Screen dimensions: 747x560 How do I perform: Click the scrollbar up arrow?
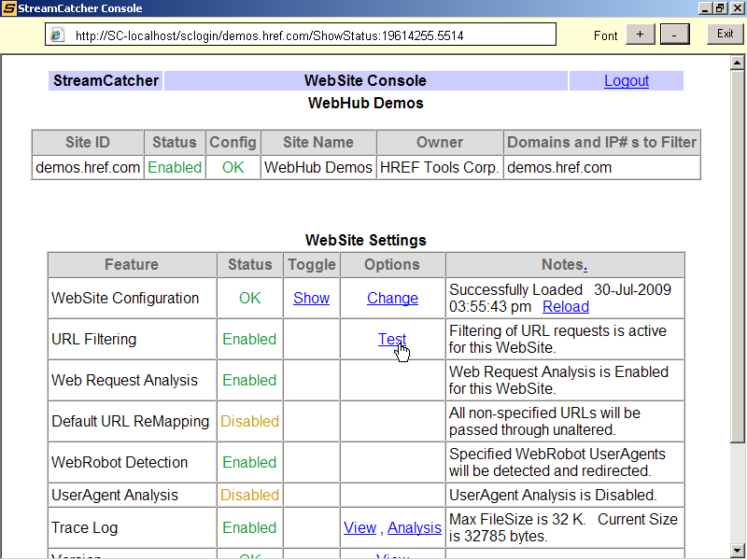click(x=737, y=63)
